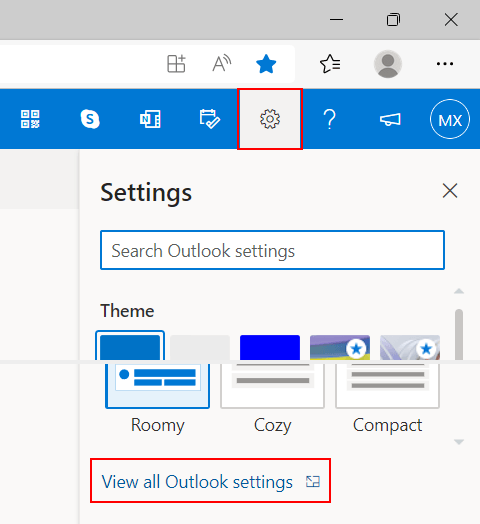Open the Settings gear icon
Image resolution: width=480 pixels, height=524 pixels.
coord(270,119)
